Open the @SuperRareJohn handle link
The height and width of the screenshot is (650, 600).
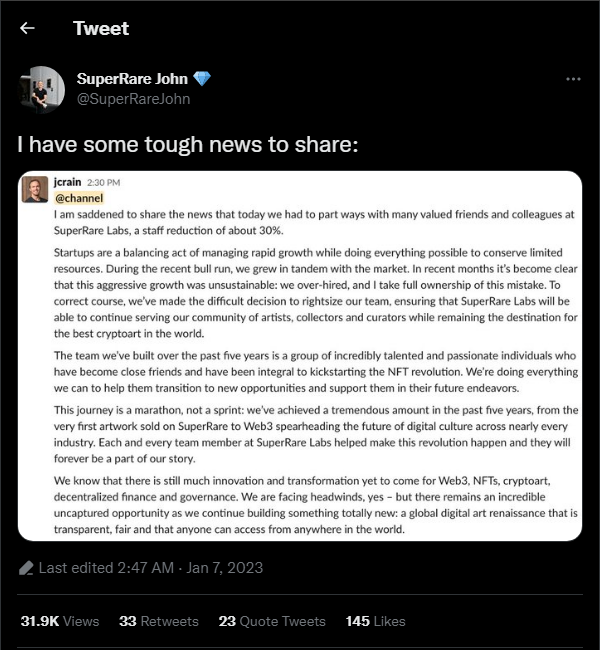click(133, 99)
